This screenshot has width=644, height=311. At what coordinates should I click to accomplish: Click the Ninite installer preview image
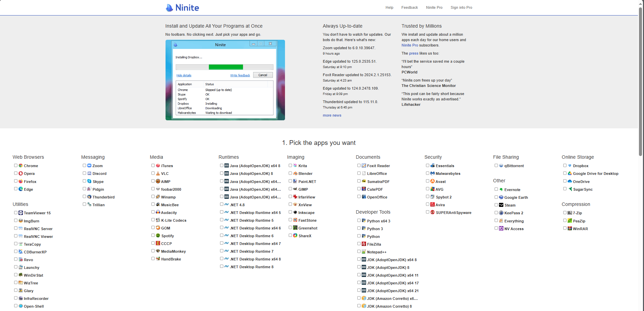pos(225,80)
